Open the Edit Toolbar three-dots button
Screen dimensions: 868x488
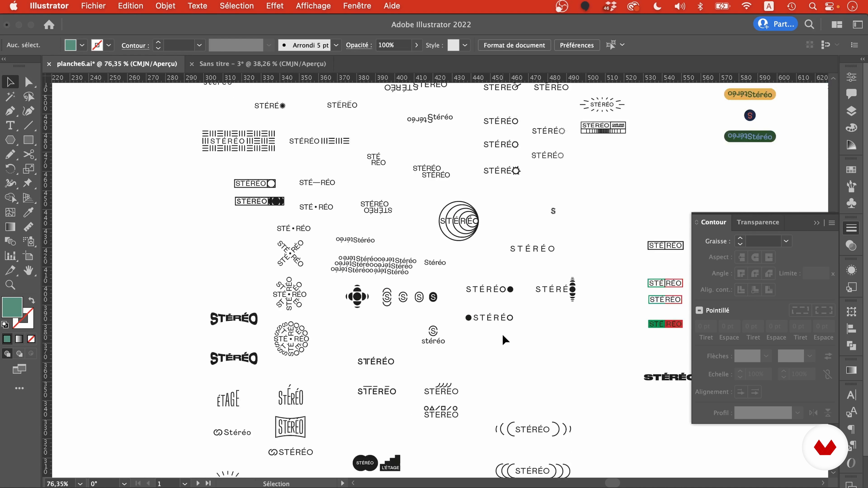point(19,388)
